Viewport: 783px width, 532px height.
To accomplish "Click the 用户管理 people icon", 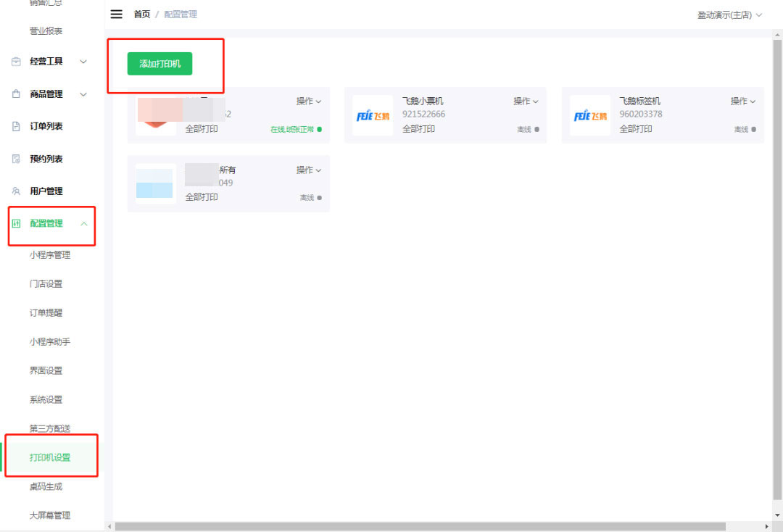I will (x=16, y=191).
